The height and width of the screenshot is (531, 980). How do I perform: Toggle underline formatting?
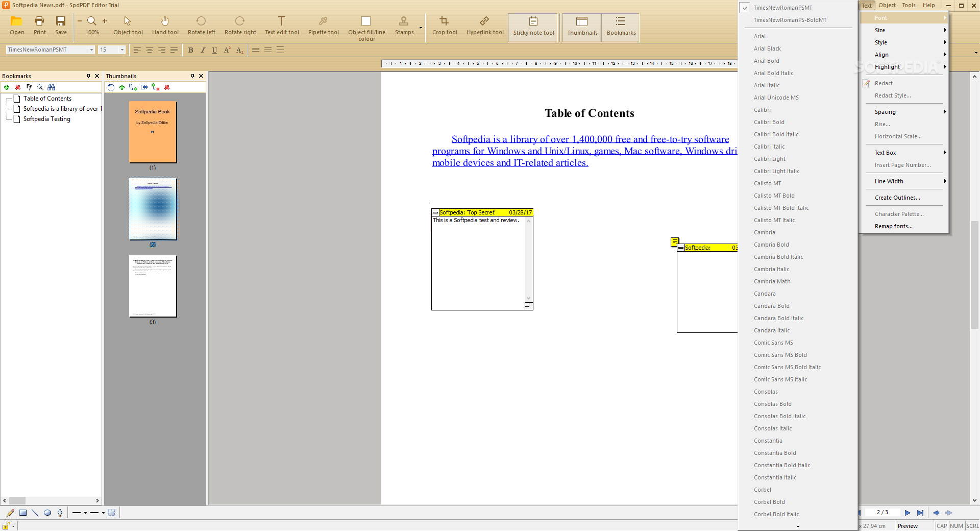coord(214,50)
